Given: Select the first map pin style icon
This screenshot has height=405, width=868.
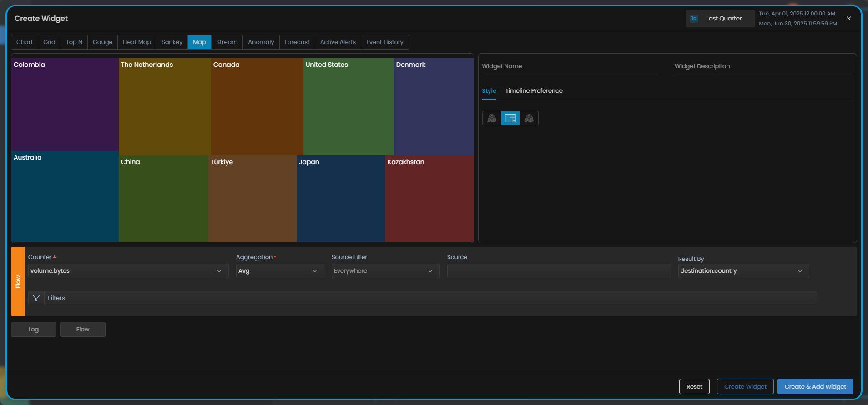Looking at the screenshot, I should coord(491,118).
